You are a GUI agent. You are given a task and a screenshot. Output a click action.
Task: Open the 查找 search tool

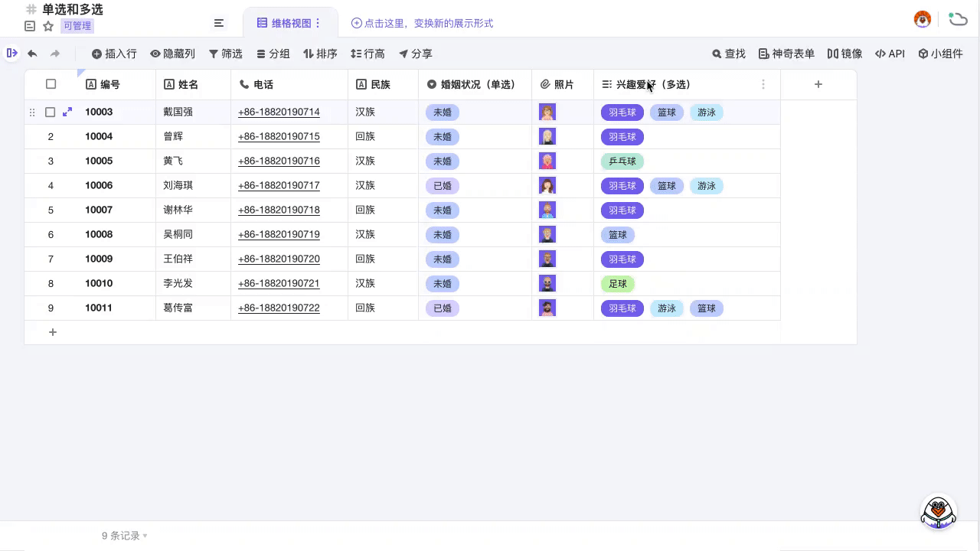(x=727, y=54)
